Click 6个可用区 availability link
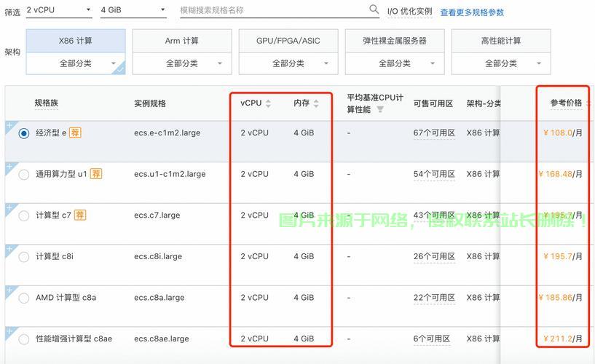The height and width of the screenshot is (364, 595). tap(432, 339)
